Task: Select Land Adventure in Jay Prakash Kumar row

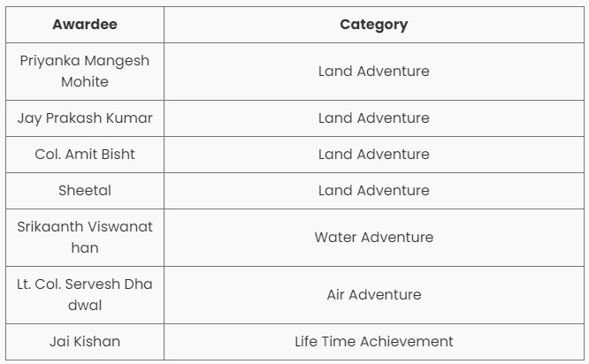Action: click(374, 118)
